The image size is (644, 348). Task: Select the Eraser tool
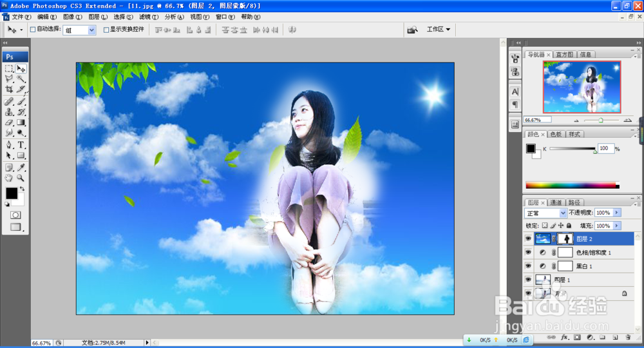click(x=9, y=122)
